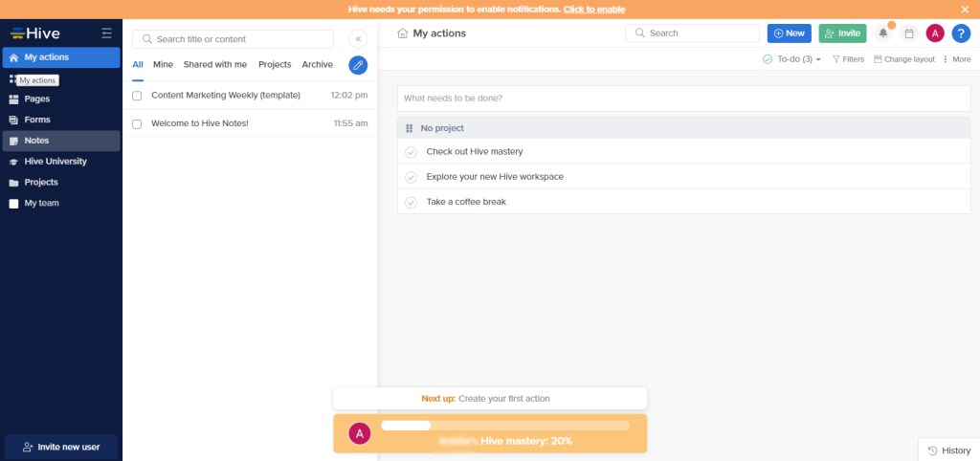Open the help question mark icon
The width and height of the screenshot is (980, 461).
(x=961, y=33)
